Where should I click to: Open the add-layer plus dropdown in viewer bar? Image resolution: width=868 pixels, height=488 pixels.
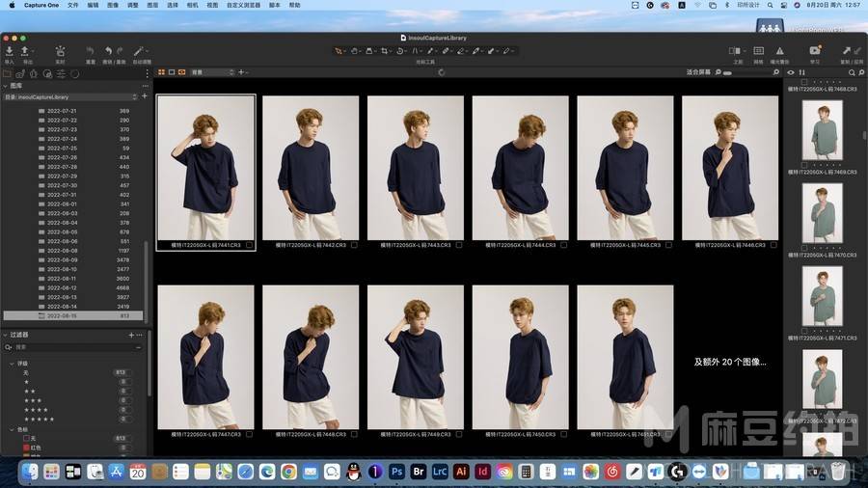tap(243, 72)
